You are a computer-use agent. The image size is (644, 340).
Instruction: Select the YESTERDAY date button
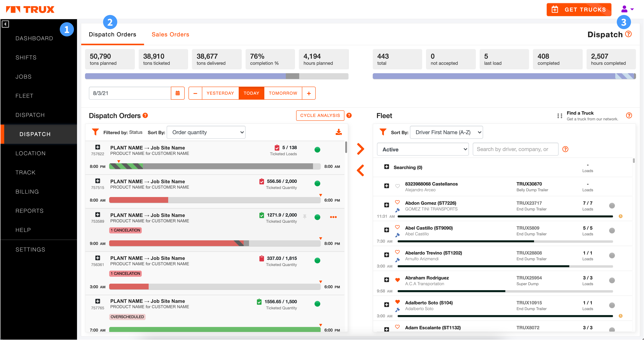pos(220,93)
